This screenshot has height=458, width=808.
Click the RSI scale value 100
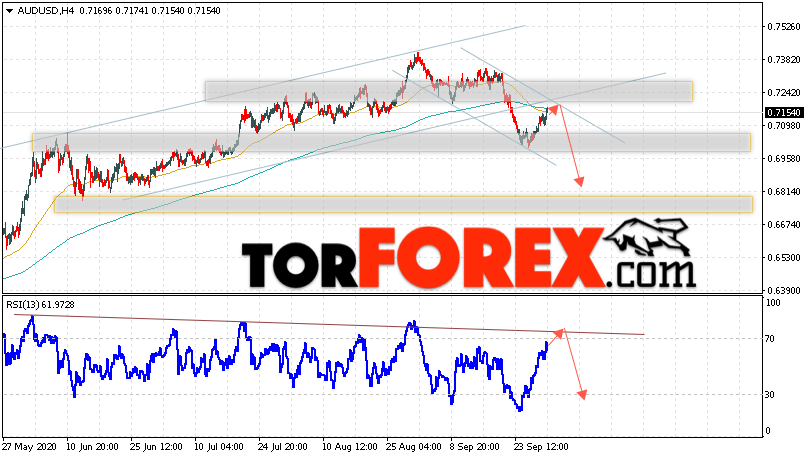click(x=773, y=303)
